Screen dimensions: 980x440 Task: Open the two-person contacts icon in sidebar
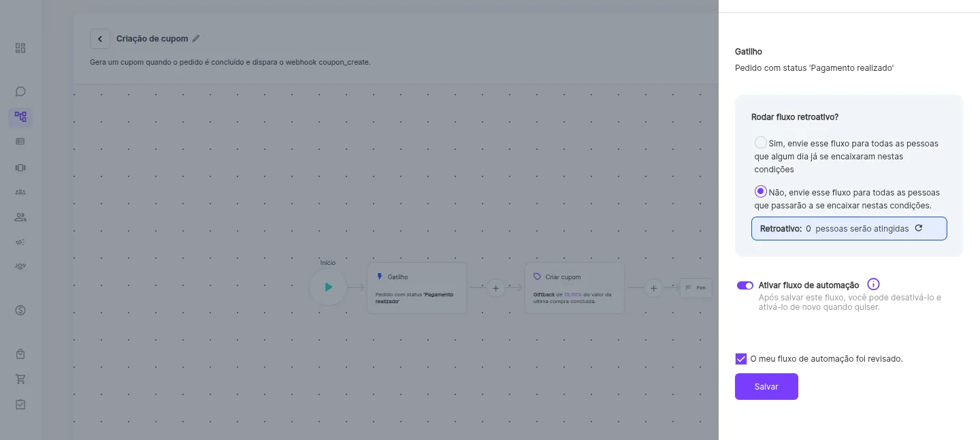pos(20,217)
